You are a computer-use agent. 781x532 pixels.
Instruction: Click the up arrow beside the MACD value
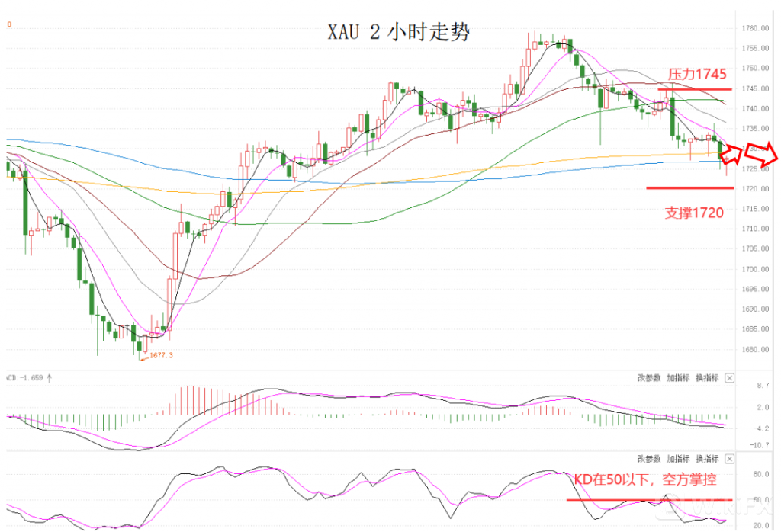(x=50, y=377)
